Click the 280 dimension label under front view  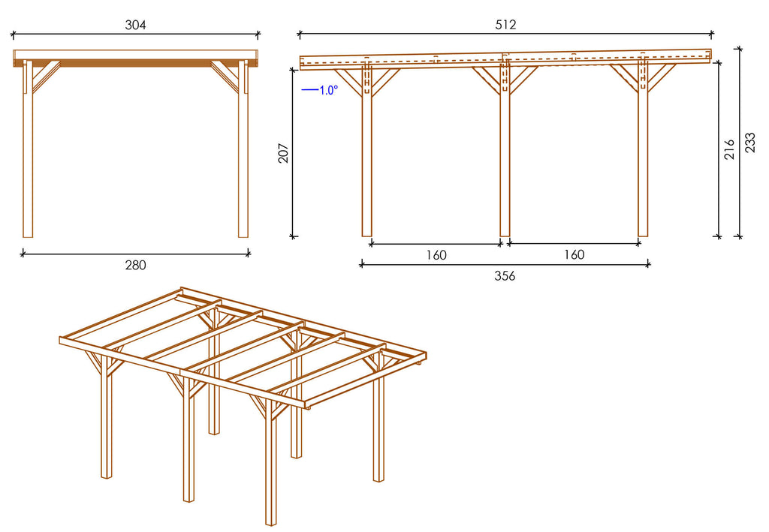135,265
